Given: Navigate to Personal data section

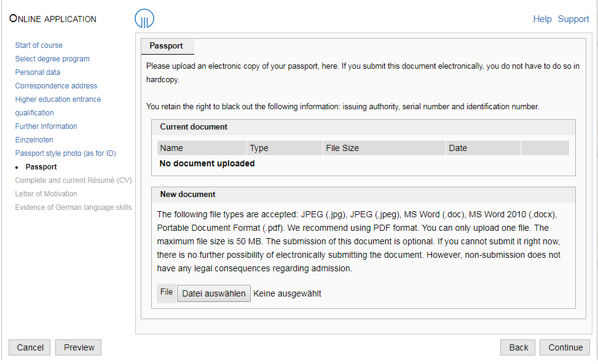Looking at the screenshot, I should [37, 72].
